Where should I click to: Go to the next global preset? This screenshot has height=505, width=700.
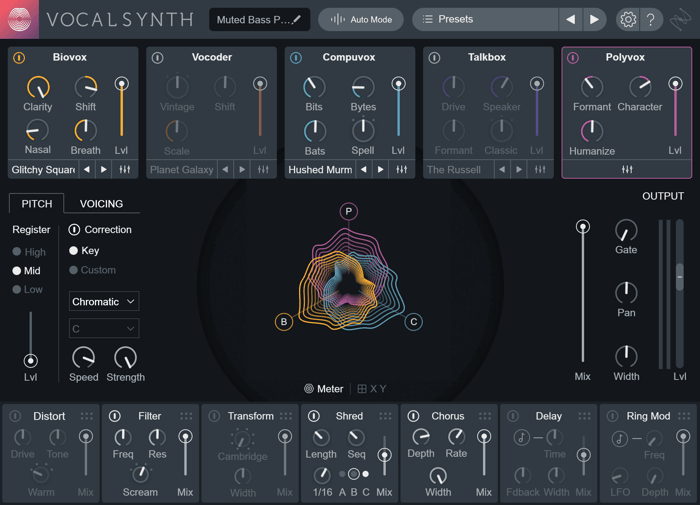pyautogui.click(x=594, y=19)
